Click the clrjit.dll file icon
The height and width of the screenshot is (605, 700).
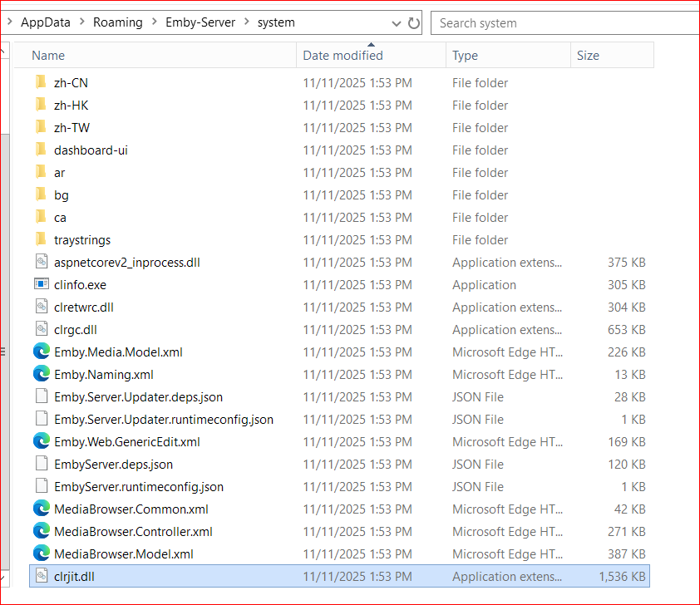42,576
